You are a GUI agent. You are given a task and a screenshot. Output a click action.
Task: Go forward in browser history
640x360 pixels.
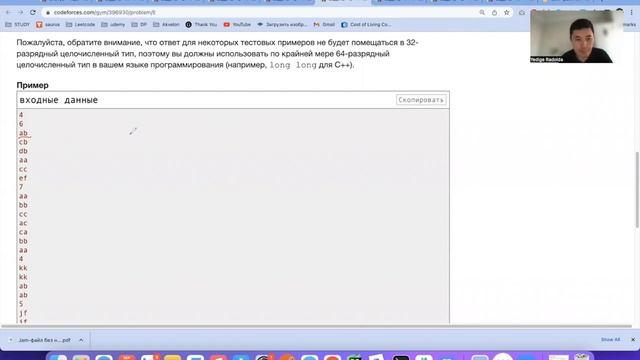[x=20, y=13]
